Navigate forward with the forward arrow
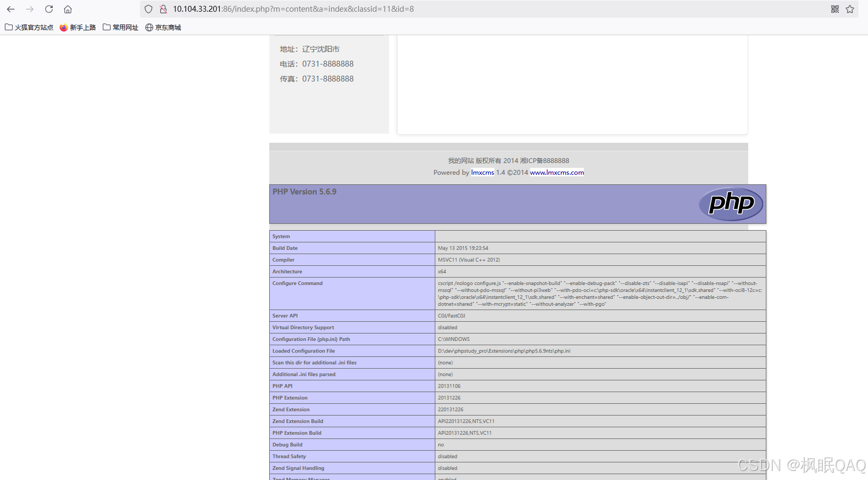This screenshot has height=480, width=868. (x=30, y=9)
